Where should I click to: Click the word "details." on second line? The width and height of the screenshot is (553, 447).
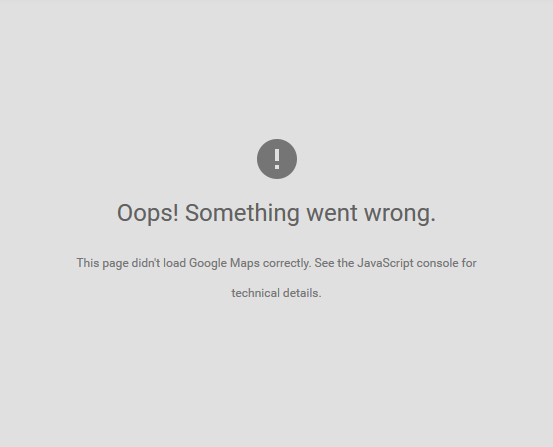(x=302, y=293)
